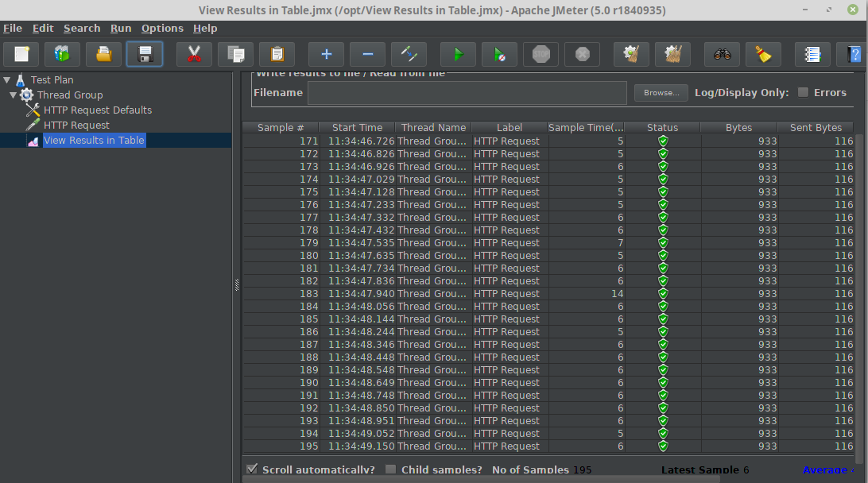Open the Run menu
Screen dimensions: 868x483
(121, 29)
